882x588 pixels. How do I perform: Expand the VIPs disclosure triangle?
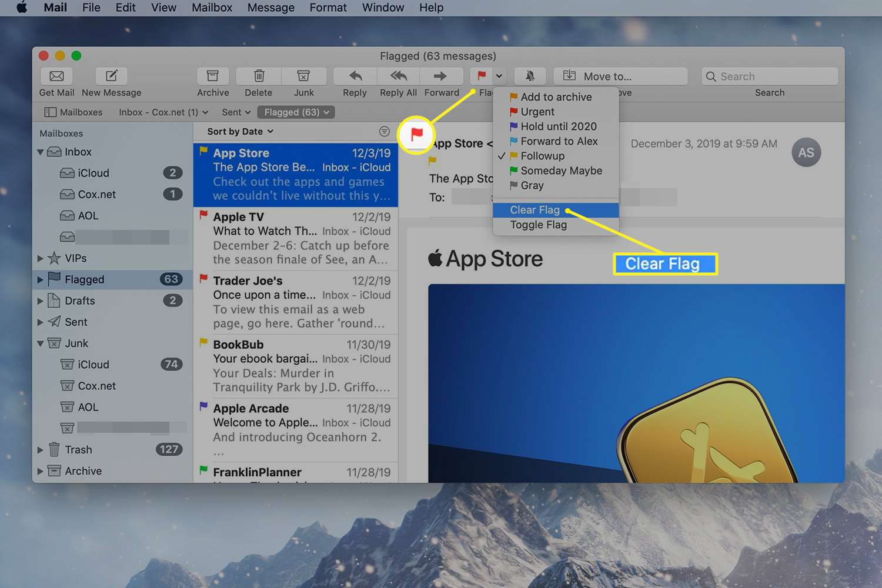[x=40, y=258]
